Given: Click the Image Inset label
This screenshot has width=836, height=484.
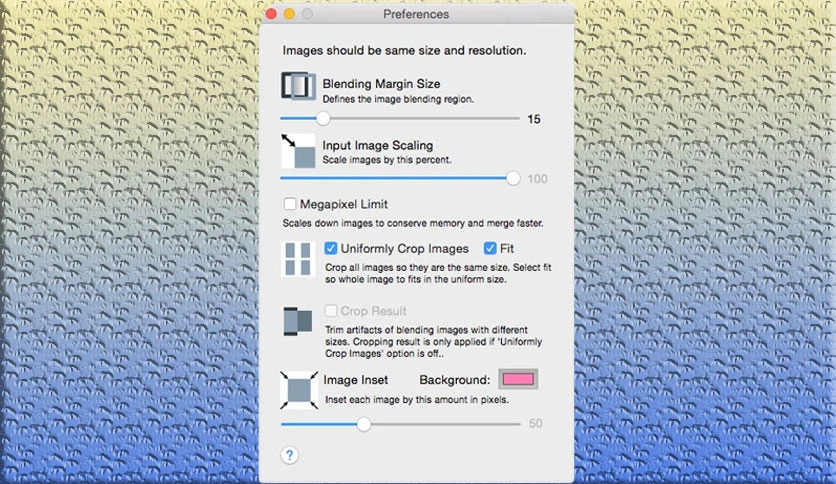Looking at the screenshot, I should click(356, 380).
